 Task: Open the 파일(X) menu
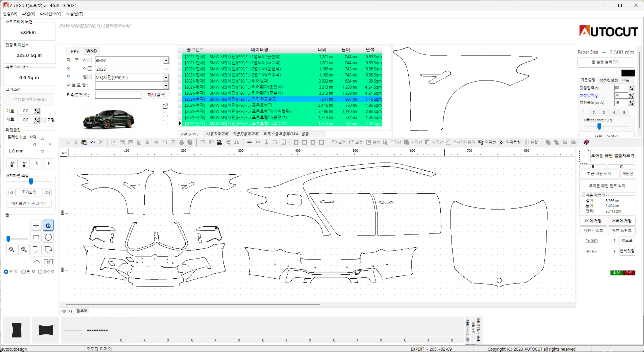29,14
